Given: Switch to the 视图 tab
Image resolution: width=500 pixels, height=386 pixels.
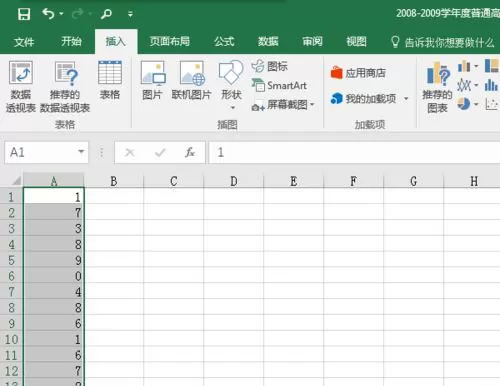Looking at the screenshot, I should point(356,41).
